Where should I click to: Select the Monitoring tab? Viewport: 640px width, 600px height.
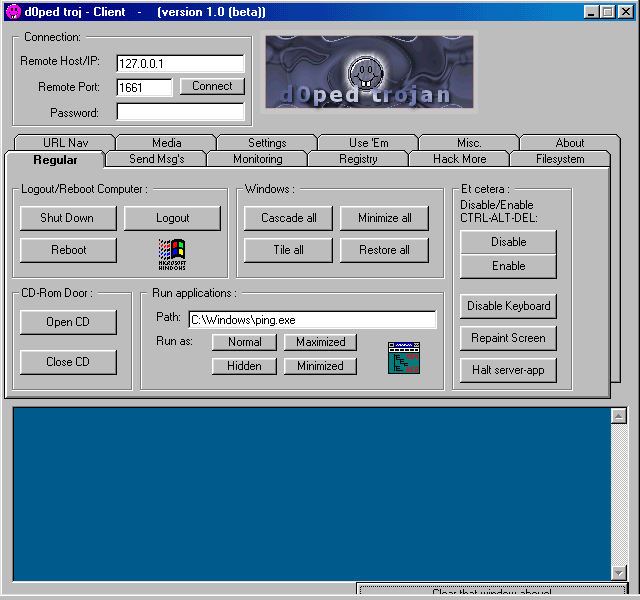pos(257,159)
